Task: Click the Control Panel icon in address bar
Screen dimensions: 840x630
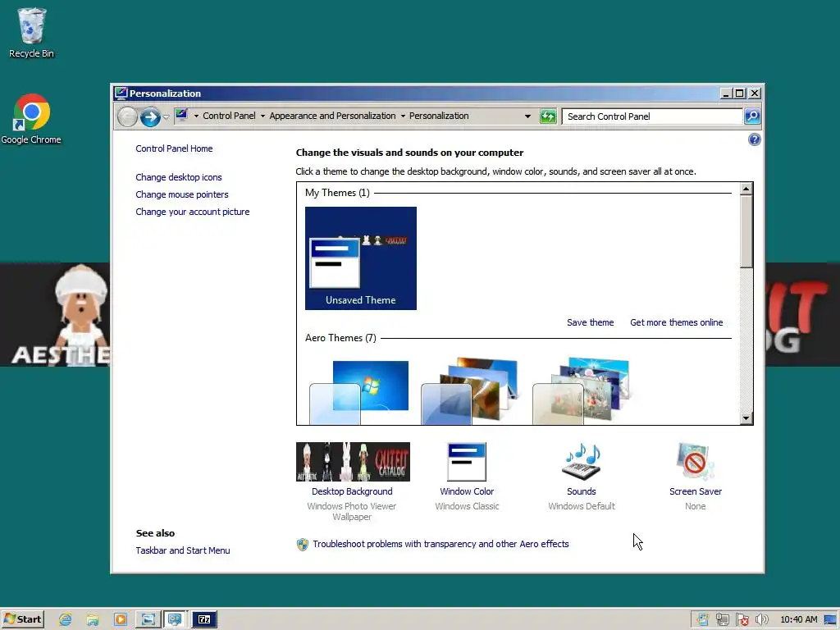Action: 181,116
